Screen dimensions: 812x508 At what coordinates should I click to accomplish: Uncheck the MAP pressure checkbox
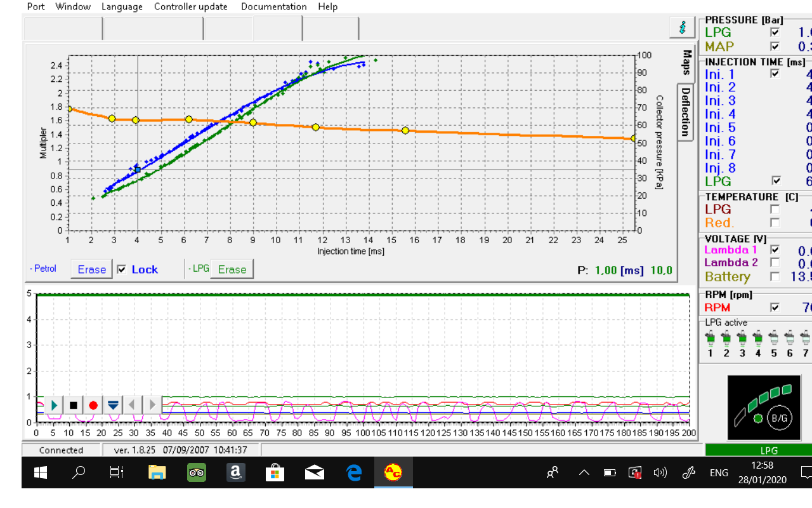tap(774, 46)
